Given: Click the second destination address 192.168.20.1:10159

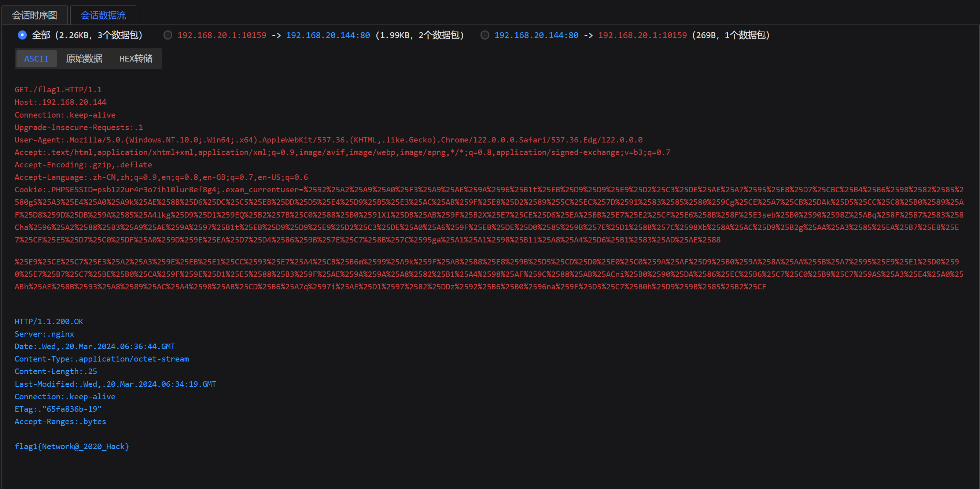Looking at the screenshot, I should click(x=642, y=36).
